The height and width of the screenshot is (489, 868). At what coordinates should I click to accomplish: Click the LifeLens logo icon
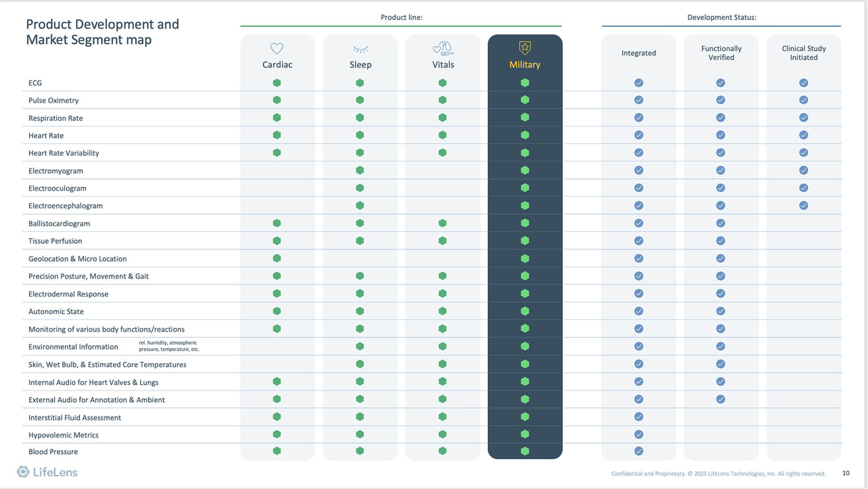[23, 472]
